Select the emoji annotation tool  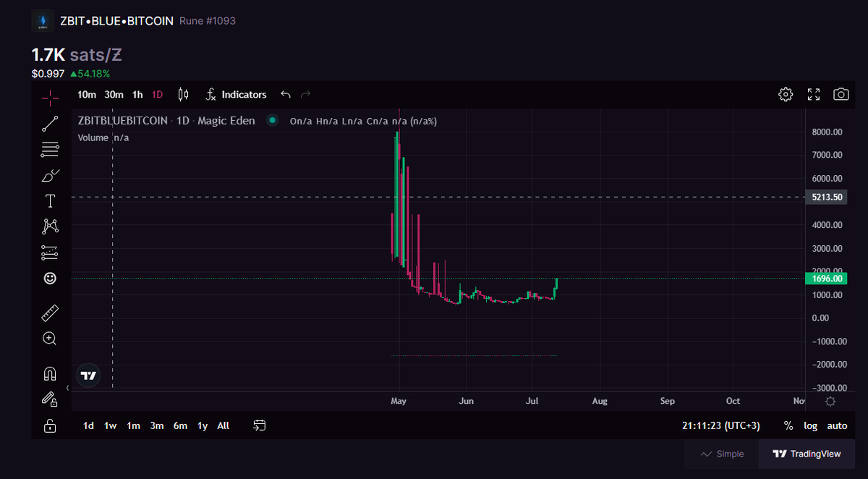(50, 278)
